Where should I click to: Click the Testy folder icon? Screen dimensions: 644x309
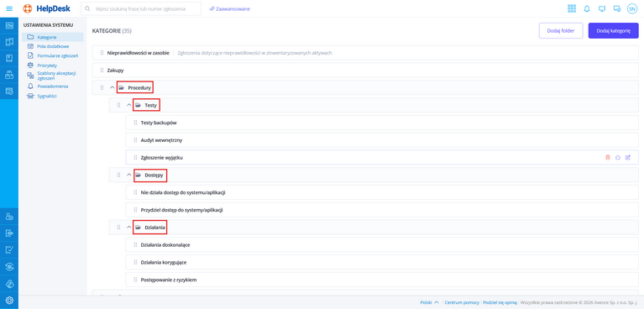[x=138, y=105]
